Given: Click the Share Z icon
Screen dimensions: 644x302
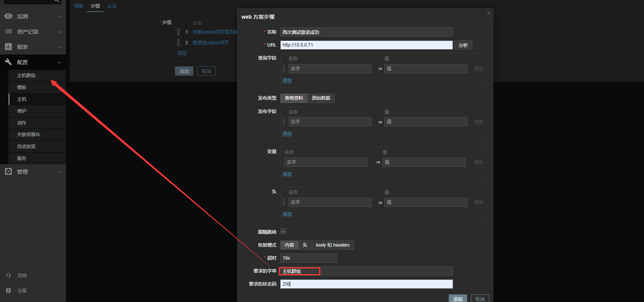Looking at the screenshot, I should click(x=8, y=291).
